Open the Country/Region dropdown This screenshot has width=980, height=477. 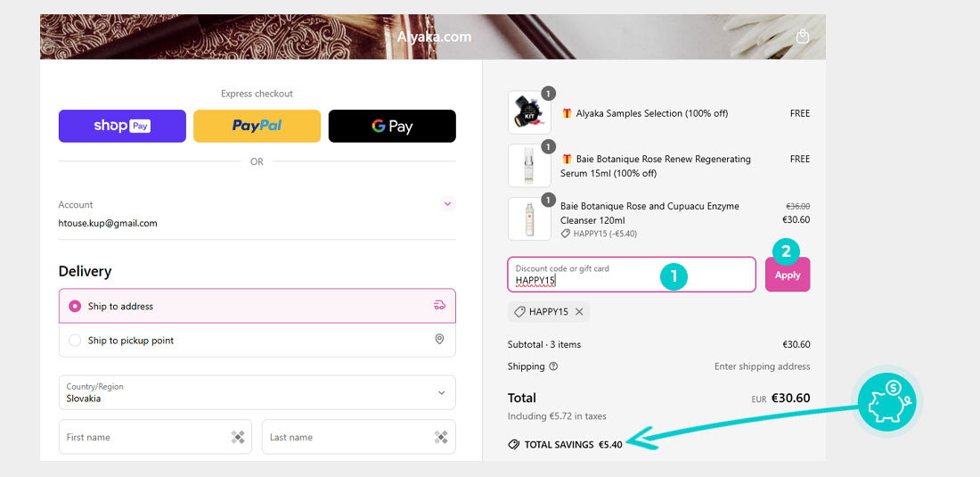[257, 392]
